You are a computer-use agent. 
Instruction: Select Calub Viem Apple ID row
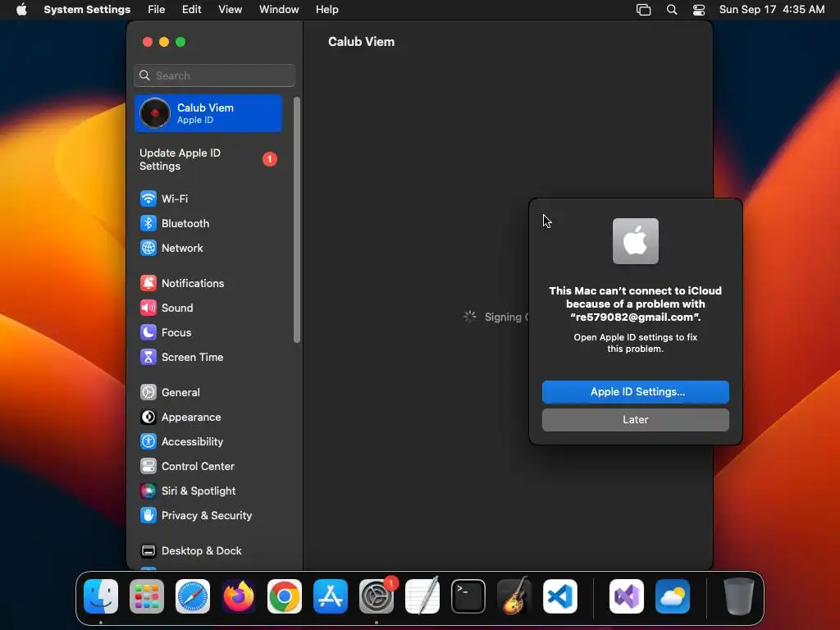pyautogui.click(x=208, y=113)
